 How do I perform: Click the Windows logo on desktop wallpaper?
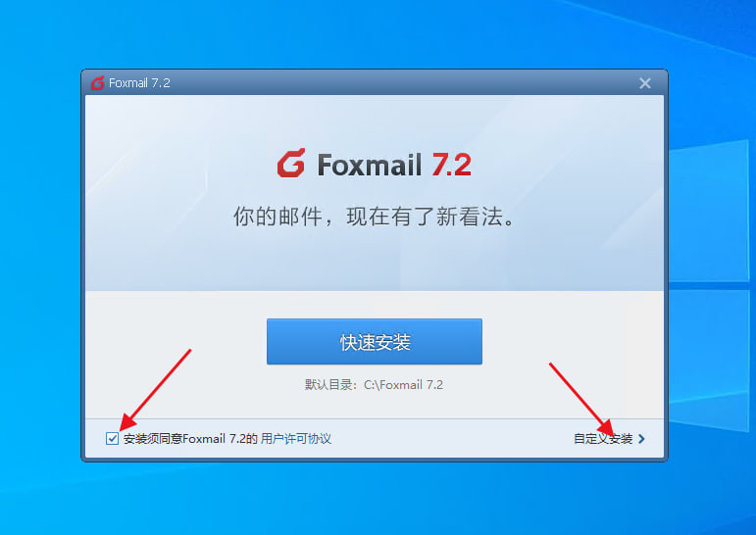tap(710, 284)
